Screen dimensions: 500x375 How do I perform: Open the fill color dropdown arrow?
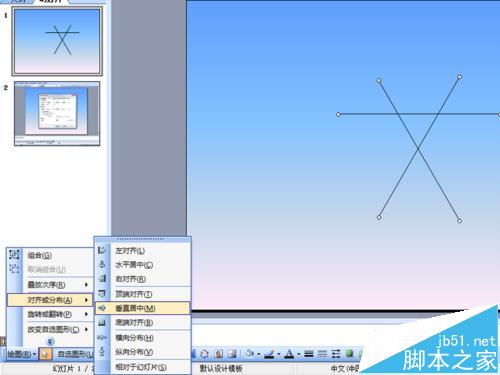259,354
